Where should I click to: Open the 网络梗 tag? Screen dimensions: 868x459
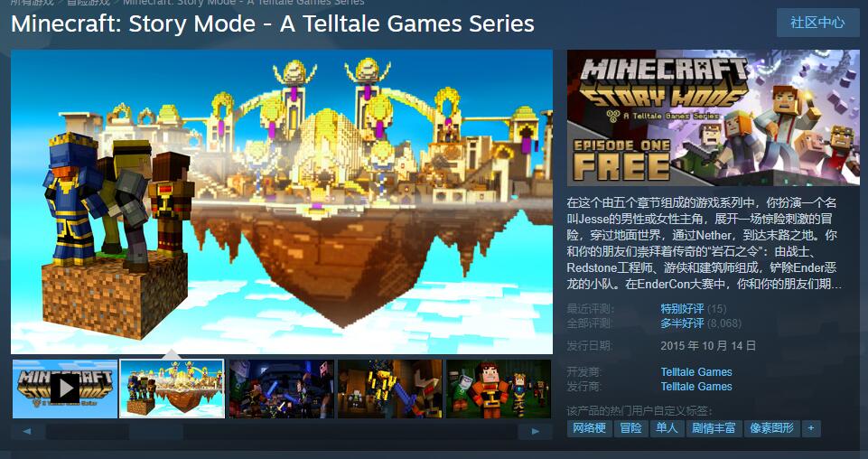[x=589, y=428]
